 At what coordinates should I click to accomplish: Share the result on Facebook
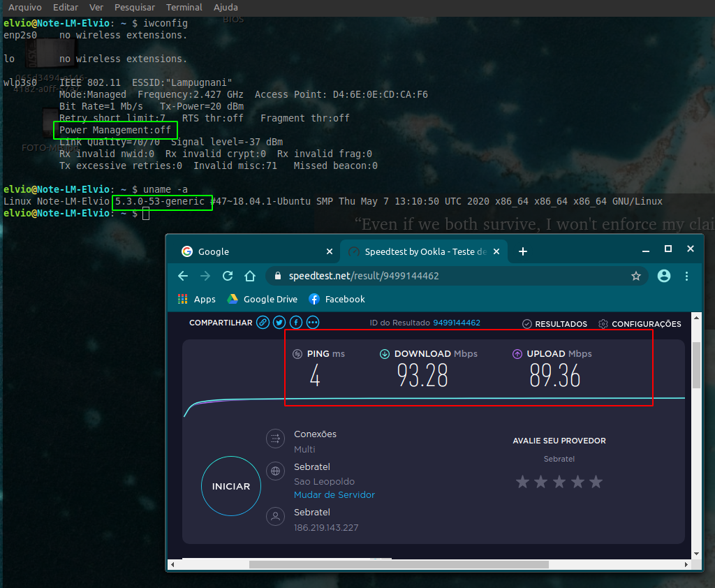[x=296, y=323]
